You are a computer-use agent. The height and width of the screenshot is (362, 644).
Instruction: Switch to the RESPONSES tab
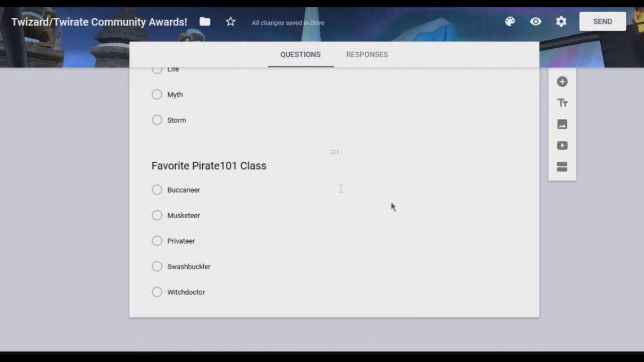[367, 54]
